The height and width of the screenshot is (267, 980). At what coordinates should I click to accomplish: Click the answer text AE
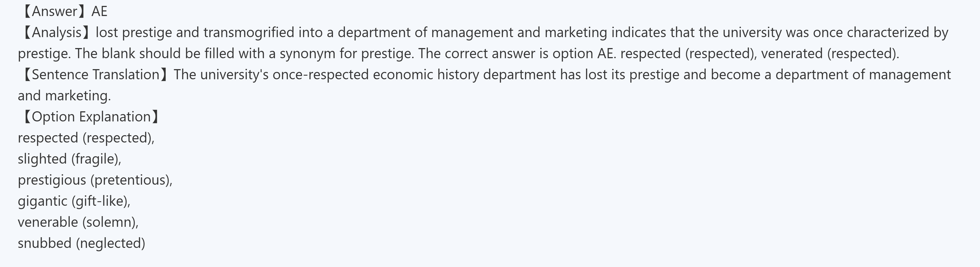click(x=100, y=12)
